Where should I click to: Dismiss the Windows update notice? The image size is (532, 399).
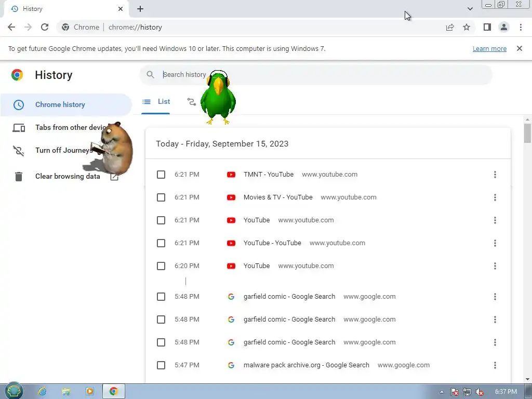click(x=519, y=48)
